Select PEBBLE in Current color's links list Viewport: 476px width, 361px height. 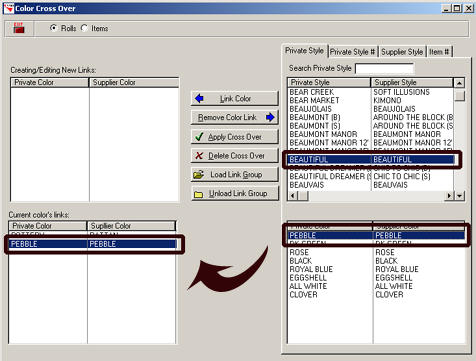(92, 244)
